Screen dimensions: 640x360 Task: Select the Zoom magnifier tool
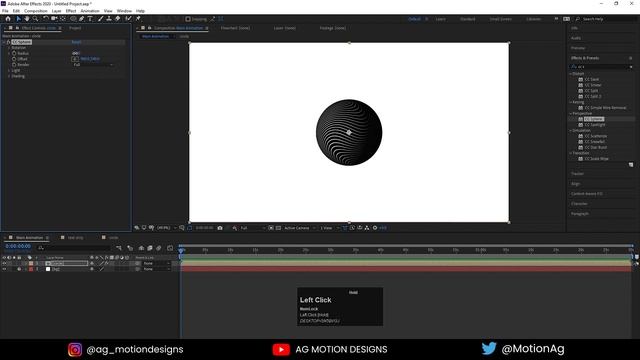point(36,19)
